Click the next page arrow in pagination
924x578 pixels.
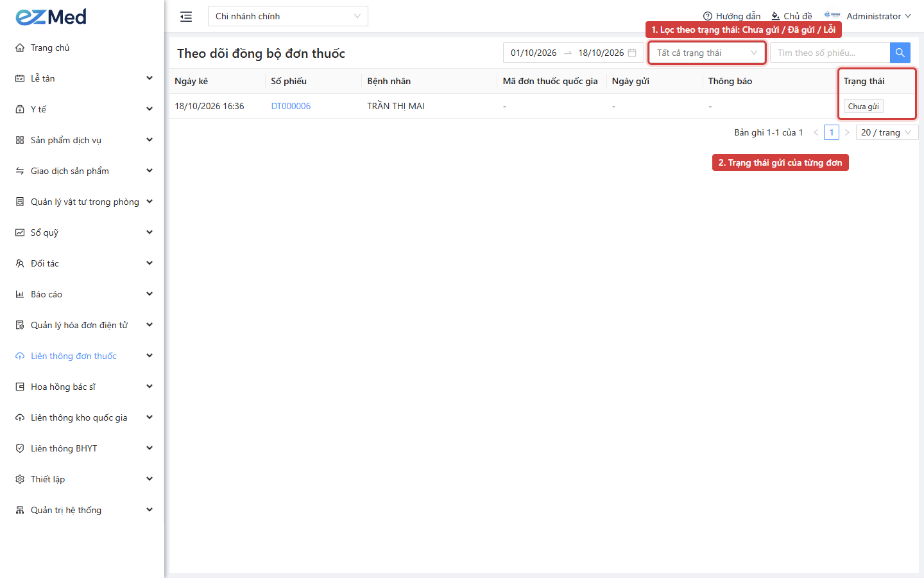[847, 132]
